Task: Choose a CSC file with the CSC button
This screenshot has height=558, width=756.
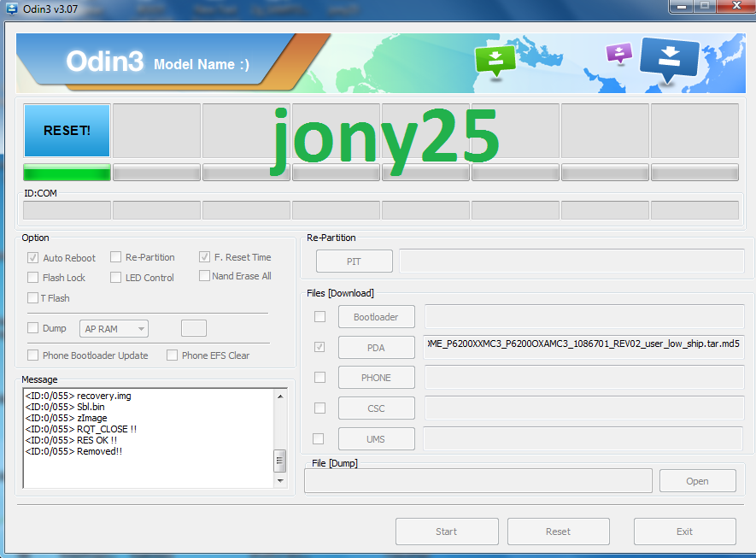Action: 377,408
